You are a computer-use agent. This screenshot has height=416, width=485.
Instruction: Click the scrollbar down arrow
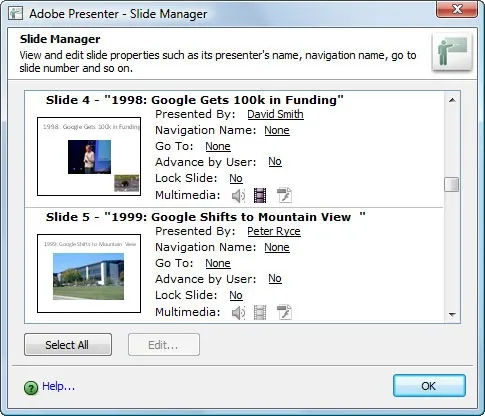coord(452,314)
